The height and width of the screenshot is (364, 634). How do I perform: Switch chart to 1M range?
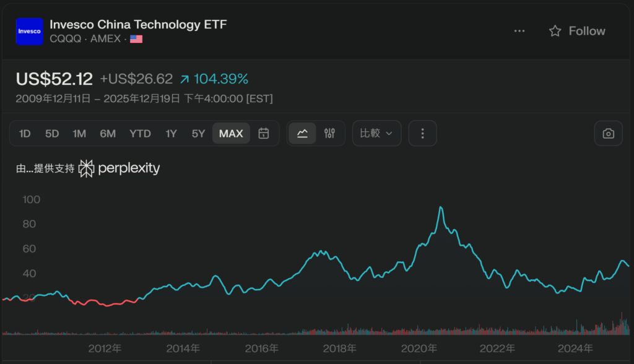(x=79, y=133)
